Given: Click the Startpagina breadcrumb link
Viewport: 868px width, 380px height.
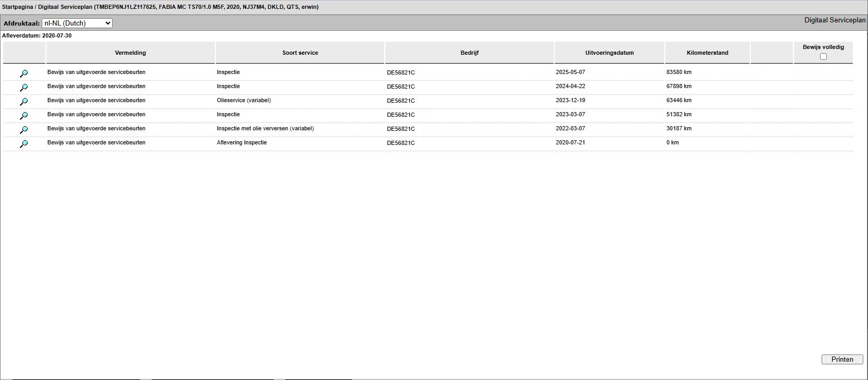Looking at the screenshot, I should click(x=17, y=7).
